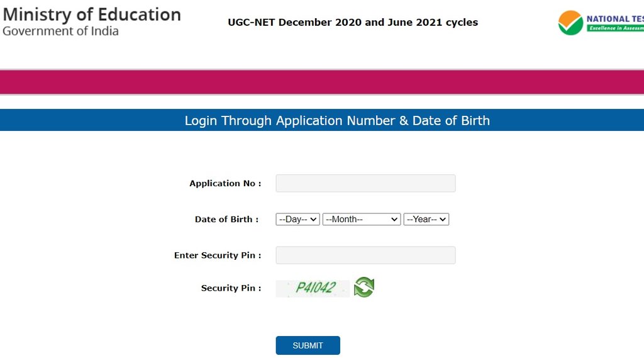This screenshot has height=358, width=644.
Task: Click the National Testing Agency name text
Action: point(614,19)
